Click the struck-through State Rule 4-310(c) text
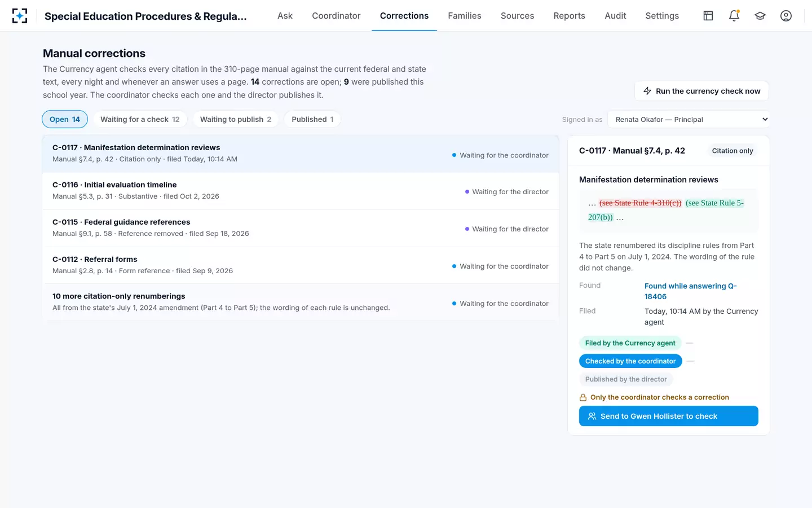This screenshot has width=812, height=508. tap(640, 203)
